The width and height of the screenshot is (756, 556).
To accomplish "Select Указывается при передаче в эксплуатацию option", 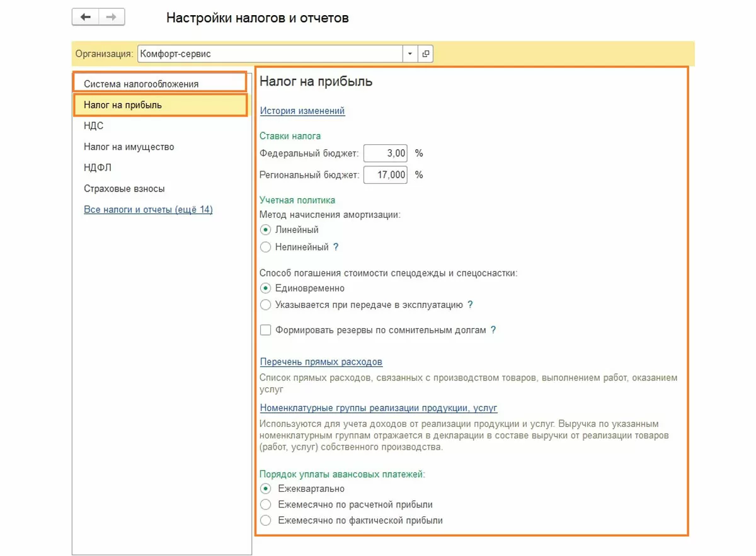I will 266,305.
